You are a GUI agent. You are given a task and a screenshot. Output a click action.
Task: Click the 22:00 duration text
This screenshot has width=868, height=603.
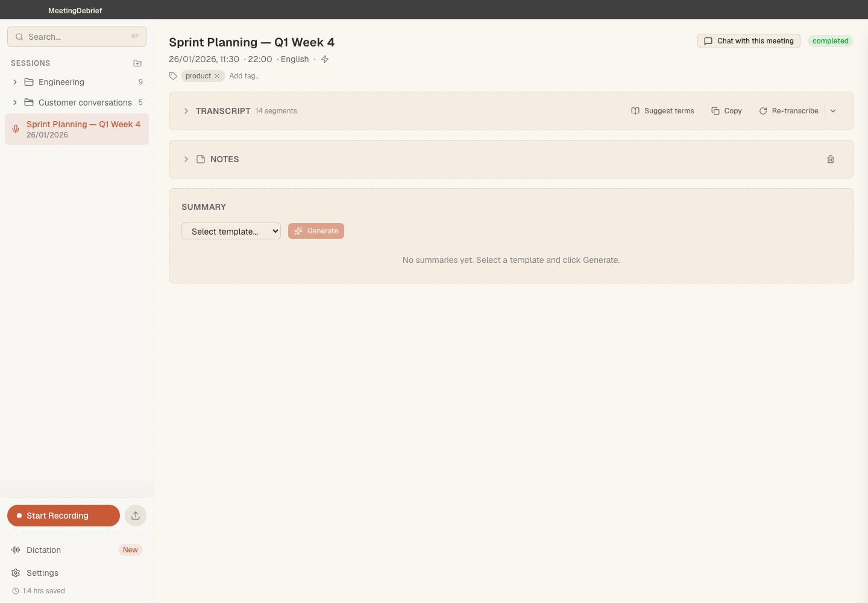point(260,59)
